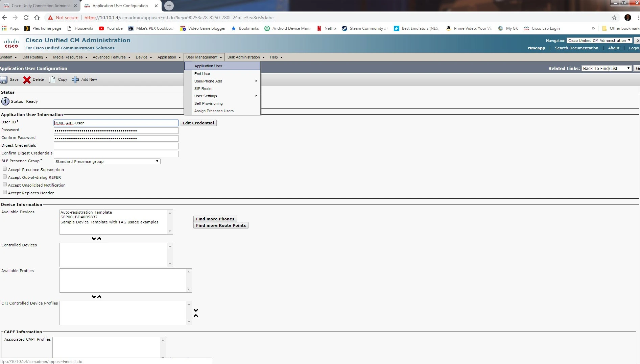Click the Cisco logo in the header

(x=12, y=43)
